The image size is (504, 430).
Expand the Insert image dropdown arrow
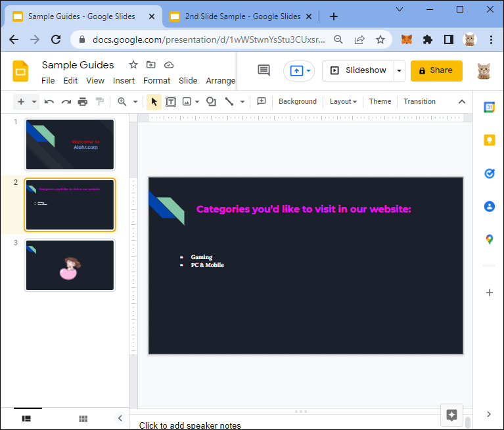pos(197,102)
